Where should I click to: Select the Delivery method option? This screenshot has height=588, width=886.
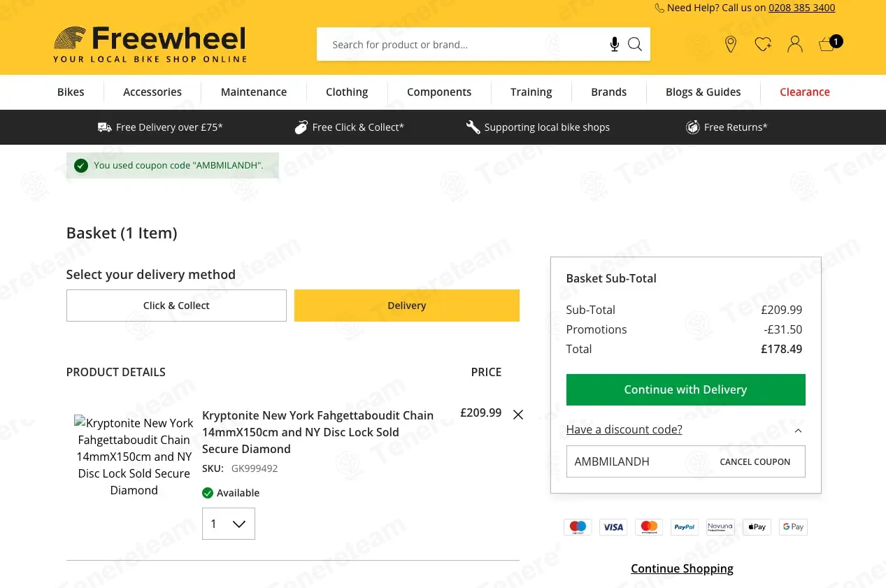(x=407, y=306)
